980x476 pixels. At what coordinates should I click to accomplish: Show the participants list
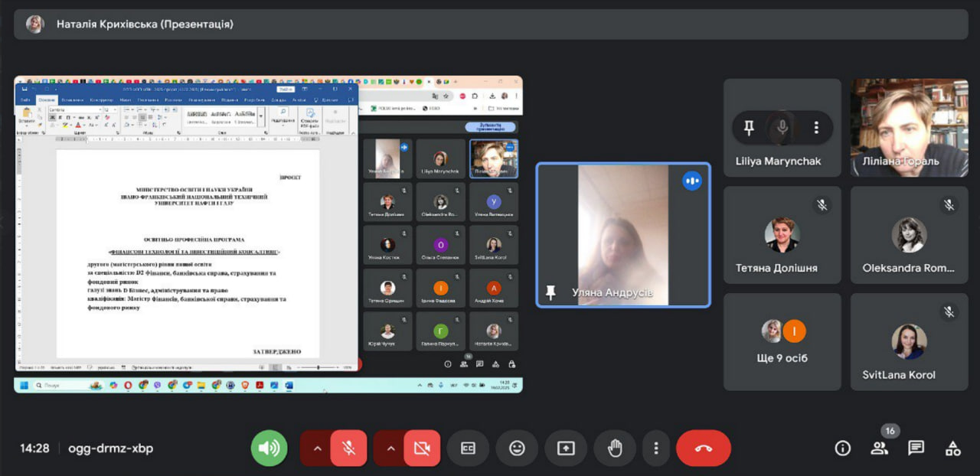[879, 448]
